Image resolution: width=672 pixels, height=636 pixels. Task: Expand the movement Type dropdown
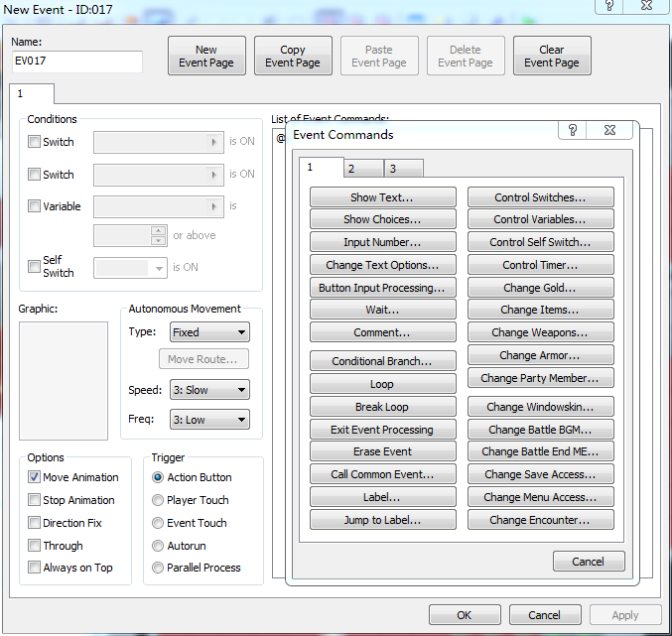point(209,332)
